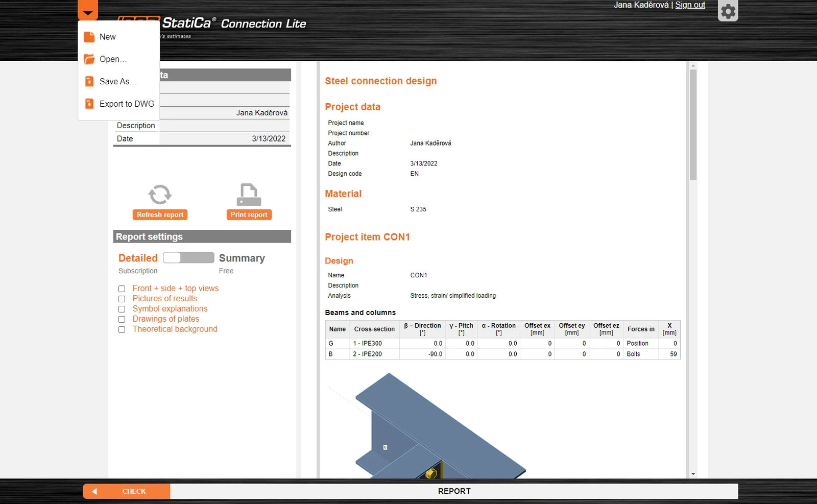Enable Pictures of results checkbox

[x=122, y=299]
